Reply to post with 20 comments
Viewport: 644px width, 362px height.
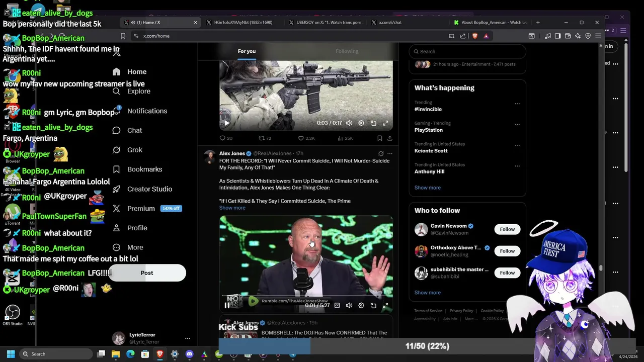pos(226,138)
